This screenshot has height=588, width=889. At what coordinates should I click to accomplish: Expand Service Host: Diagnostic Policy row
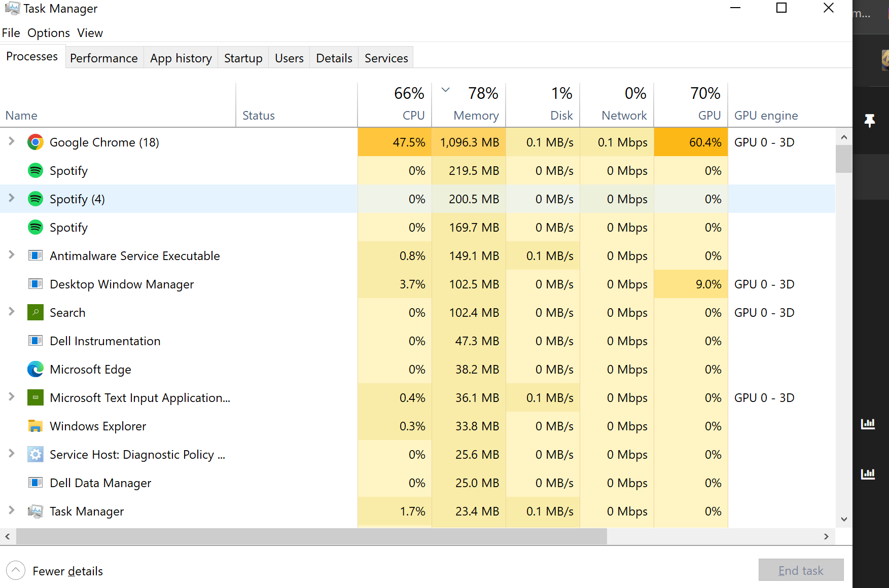pos(11,454)
